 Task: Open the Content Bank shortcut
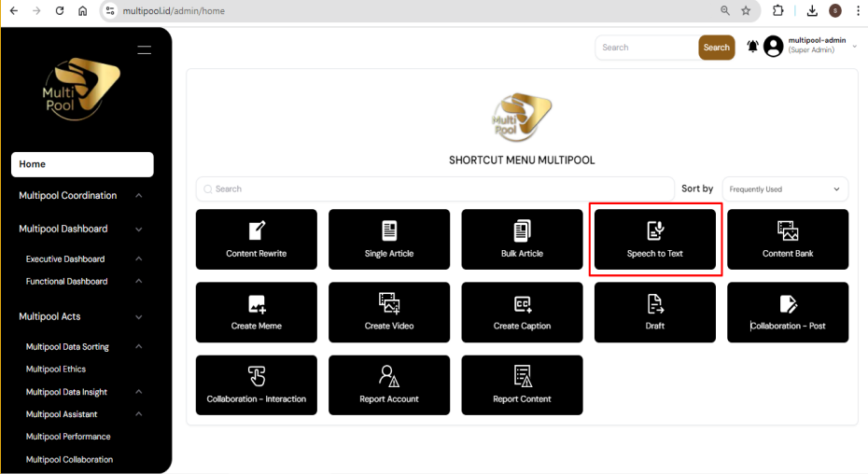coord(788,239)
